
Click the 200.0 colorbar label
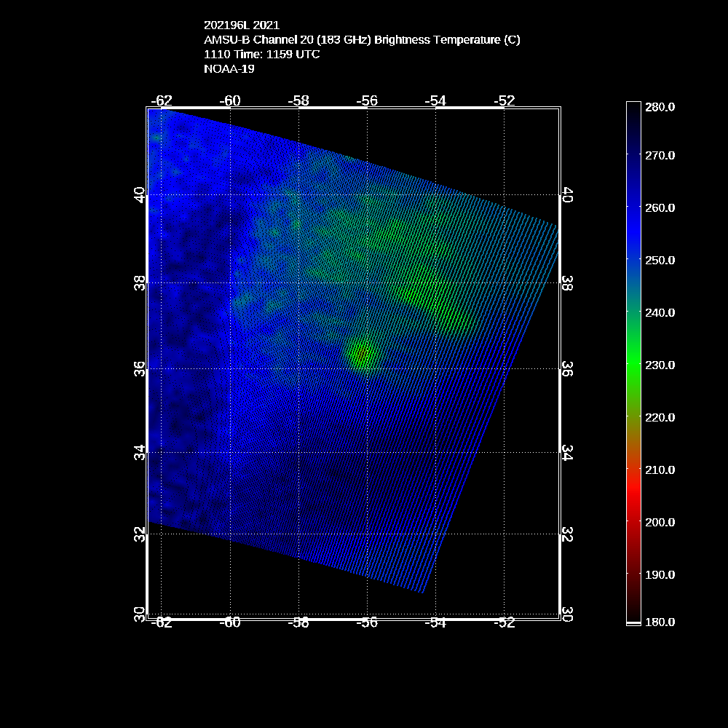[660, 522]
